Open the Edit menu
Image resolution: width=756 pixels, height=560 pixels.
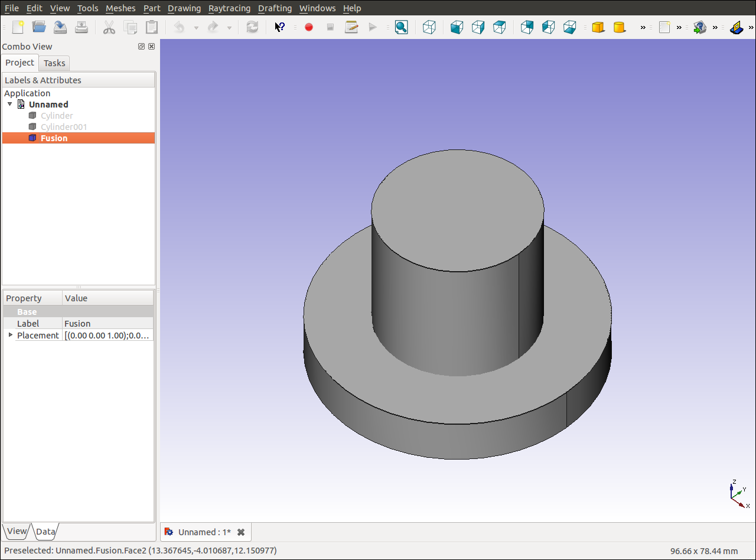click(x=34, y=8)
